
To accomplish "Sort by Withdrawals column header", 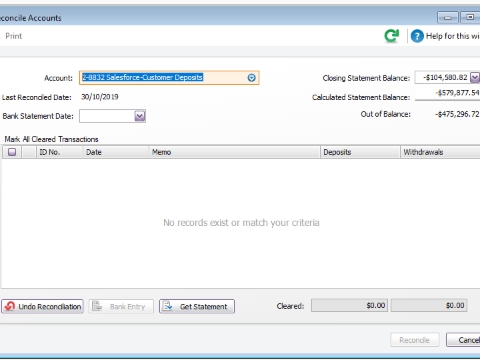I will (440, 152).
